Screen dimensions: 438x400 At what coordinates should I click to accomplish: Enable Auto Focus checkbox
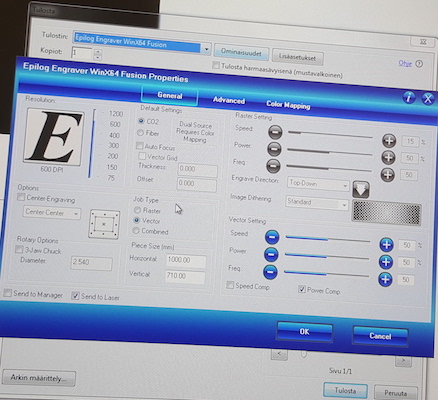click(x=140, y=146)
